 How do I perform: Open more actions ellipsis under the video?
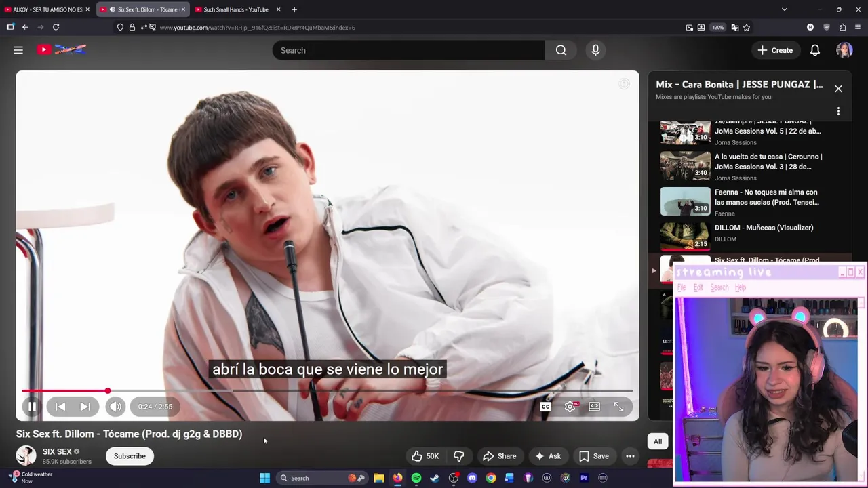[630, 456]
